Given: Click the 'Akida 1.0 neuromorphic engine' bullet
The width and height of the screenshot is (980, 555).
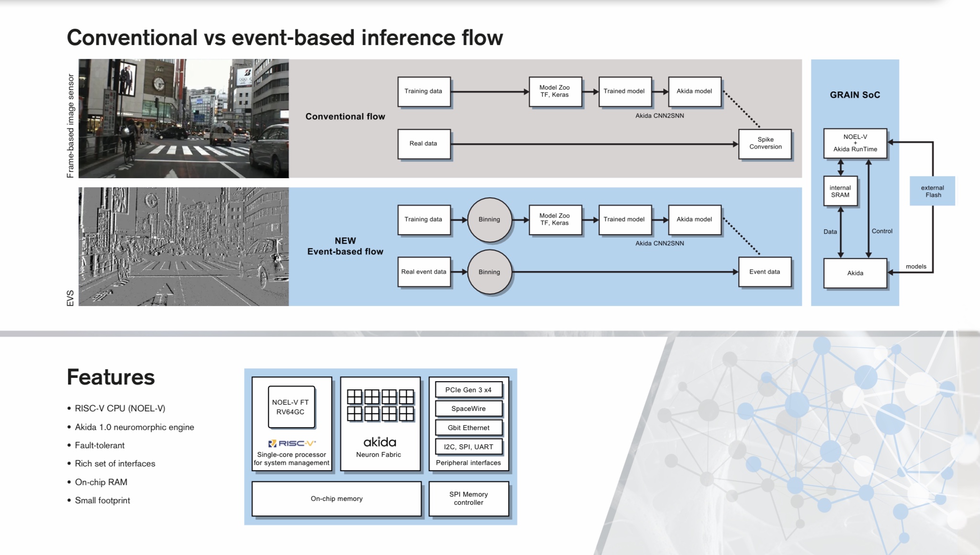Looking at the screenshot, I should (134, 427).
